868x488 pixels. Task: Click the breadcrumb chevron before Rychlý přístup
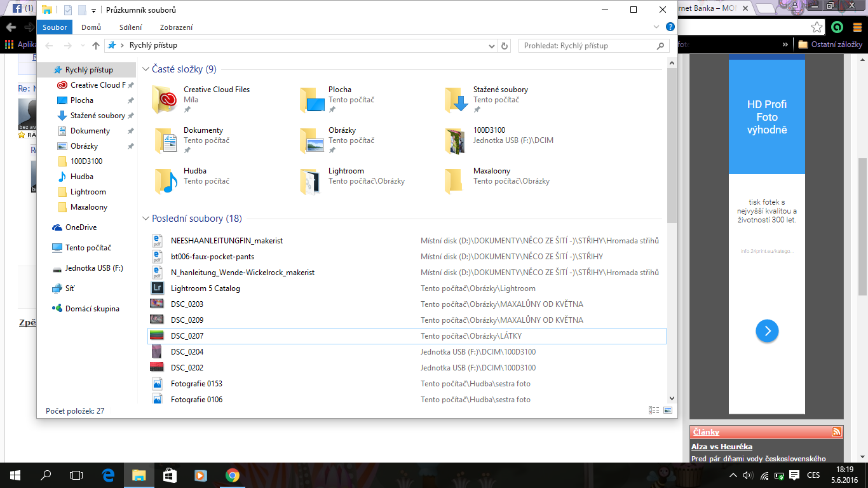click(x=122, y=46)
